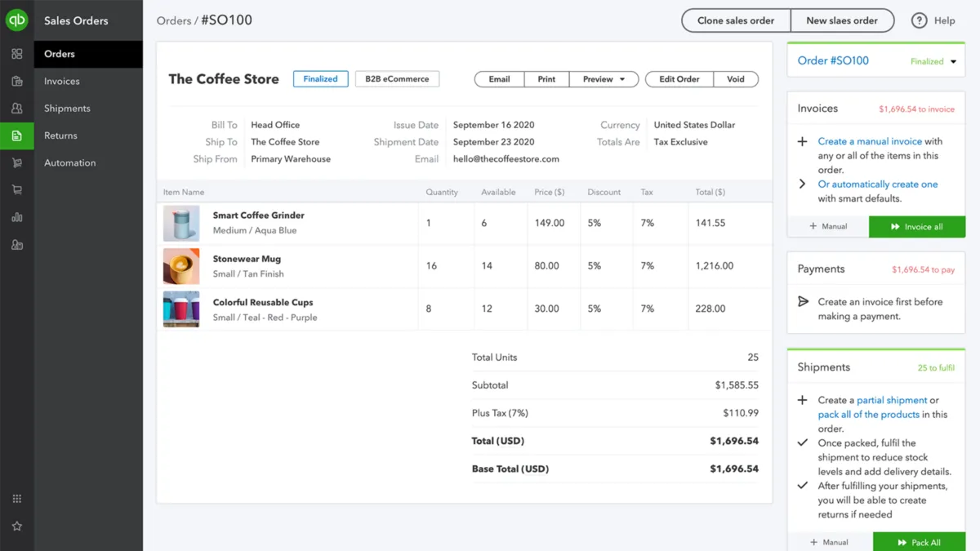
Task: Open the contacts icon in sidebar
Action: coord(17,109)
